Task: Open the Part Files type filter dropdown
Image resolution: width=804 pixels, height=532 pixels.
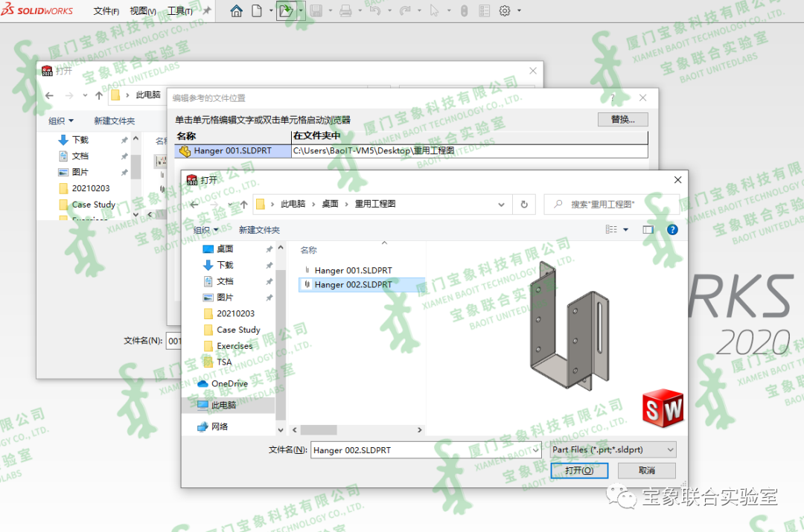Action: tap(613, 449)
